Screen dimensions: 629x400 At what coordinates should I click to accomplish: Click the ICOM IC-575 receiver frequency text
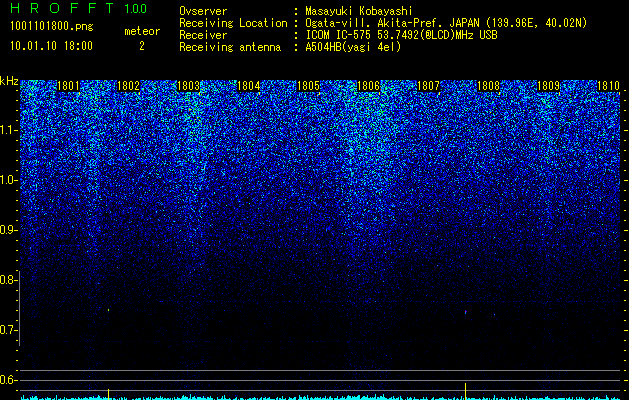tap(401, 35)
